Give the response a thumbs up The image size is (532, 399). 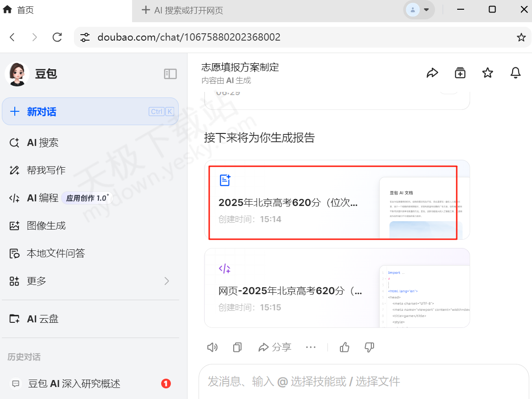pos(345,347)
